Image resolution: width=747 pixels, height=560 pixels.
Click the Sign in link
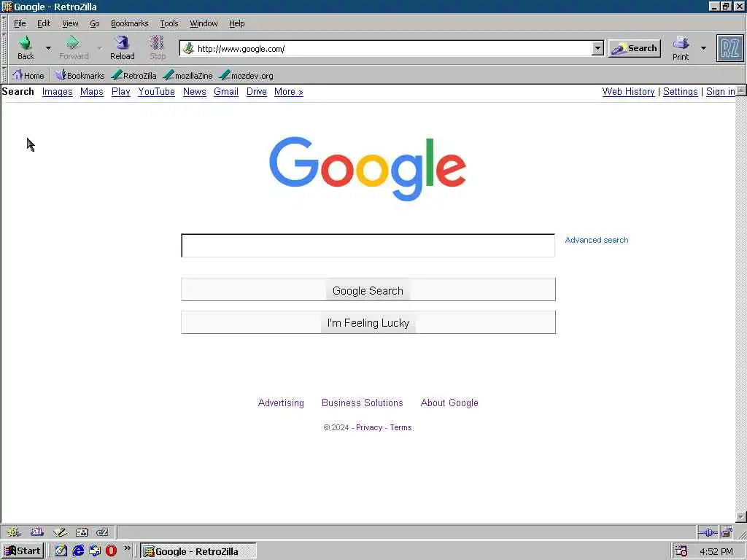pos(720,91)
